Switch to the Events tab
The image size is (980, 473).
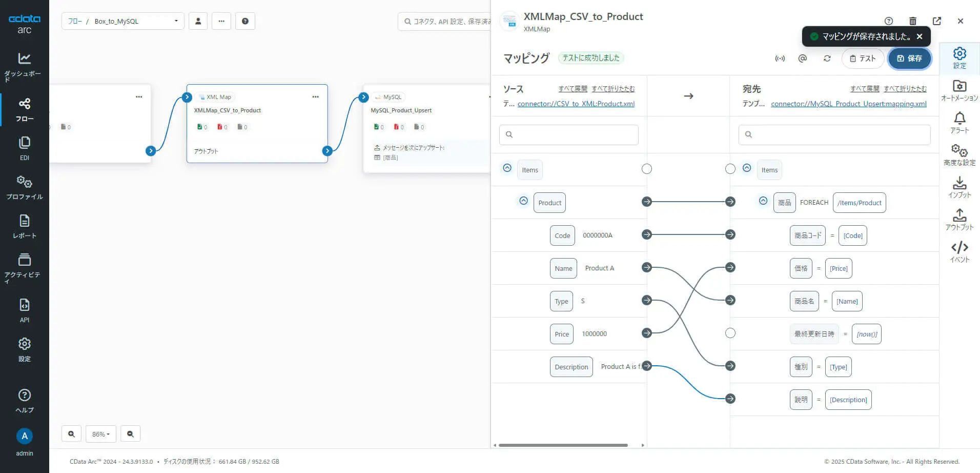pos(959,252)
